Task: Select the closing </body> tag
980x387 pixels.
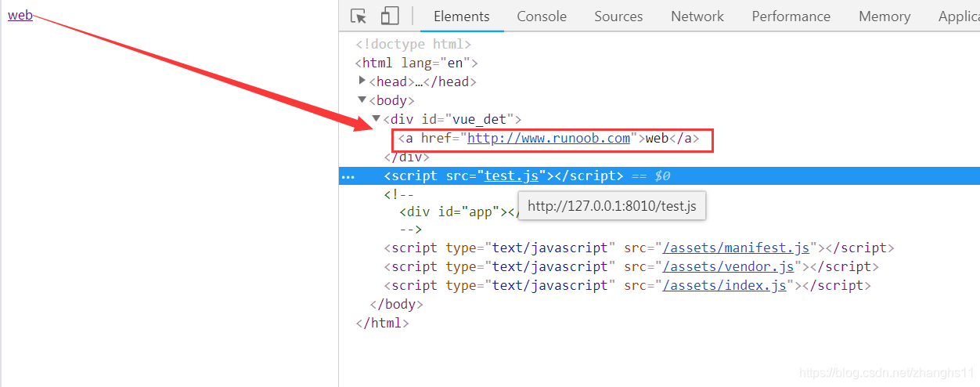Action: [396, 305]
